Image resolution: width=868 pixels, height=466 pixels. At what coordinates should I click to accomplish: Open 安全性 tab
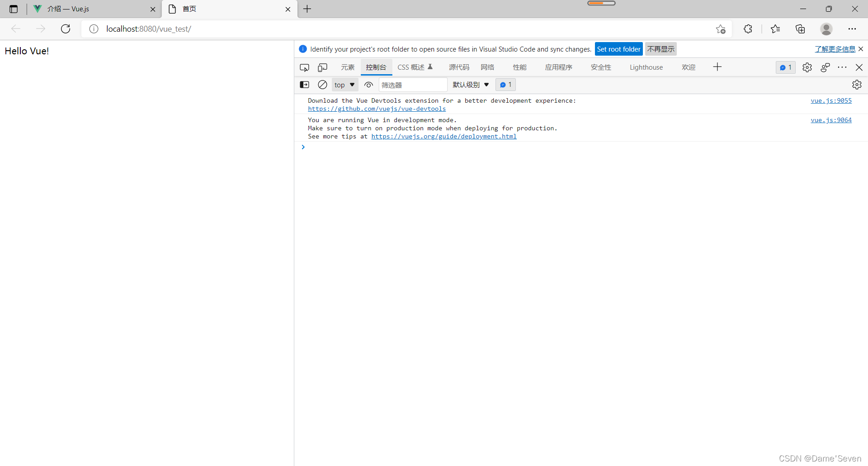tap(601, 67)
